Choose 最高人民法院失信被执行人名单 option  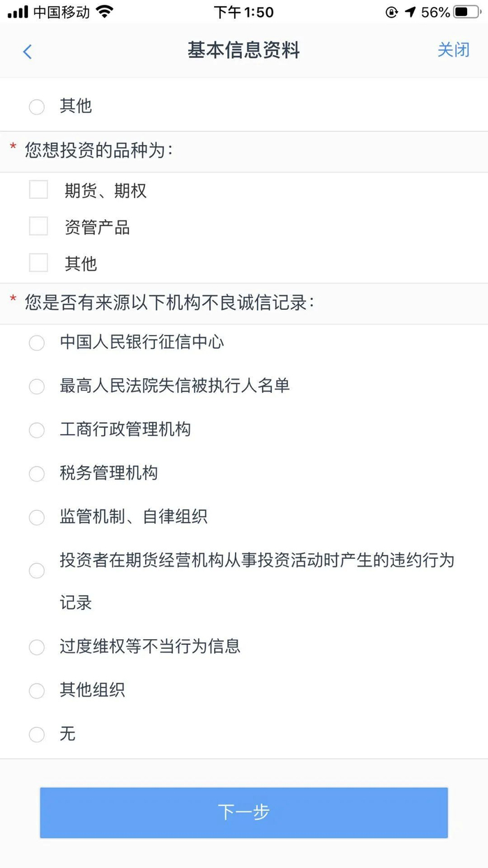click(37, 387)
